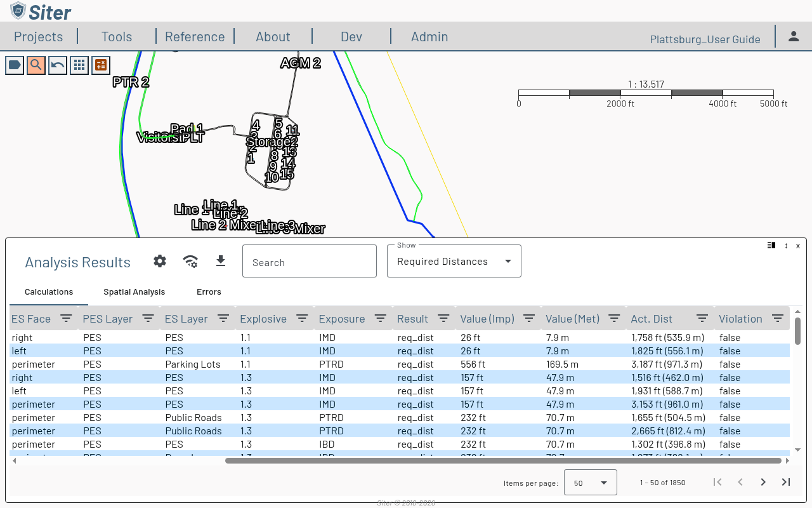Click the vertical expand arrows icon
812x508 pixels.
(786, 245)
